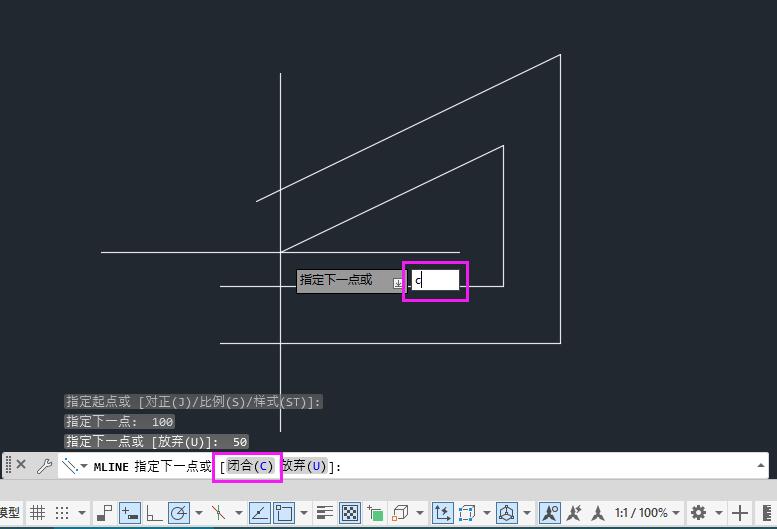Open isometric drafting plane dropdown arrow
The image size is (777, 529).
239,513
